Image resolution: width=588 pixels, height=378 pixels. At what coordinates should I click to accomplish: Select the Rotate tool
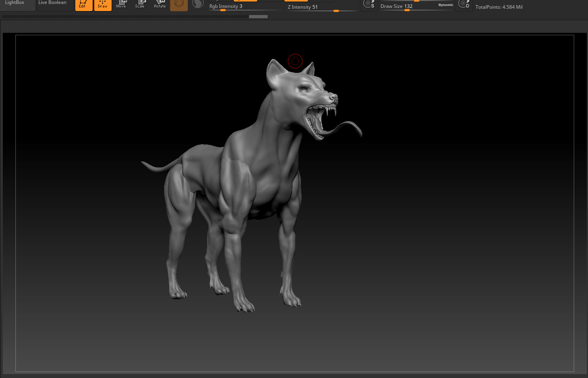(x=160, y=5)
